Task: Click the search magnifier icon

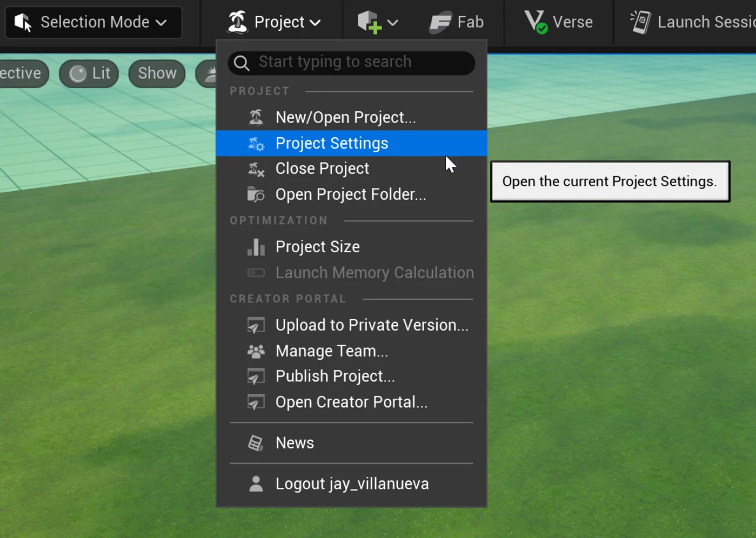Action: (x=242, y=63)
